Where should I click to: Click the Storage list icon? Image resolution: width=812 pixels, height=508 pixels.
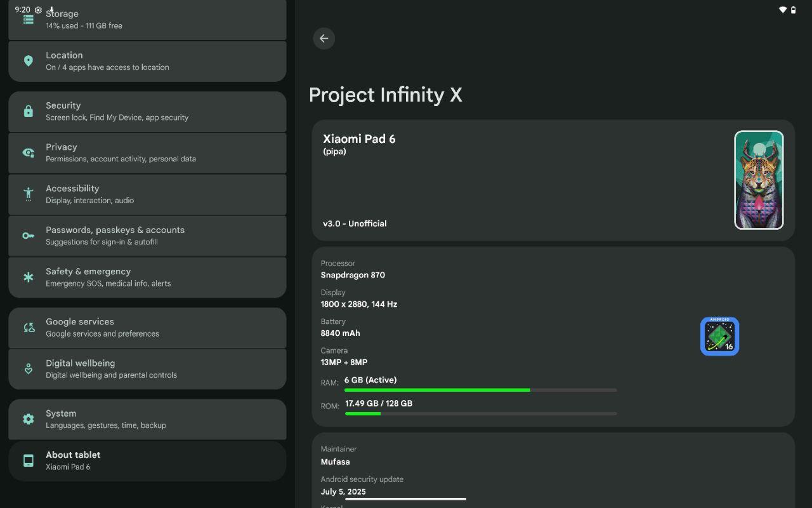tap(28, 19)
